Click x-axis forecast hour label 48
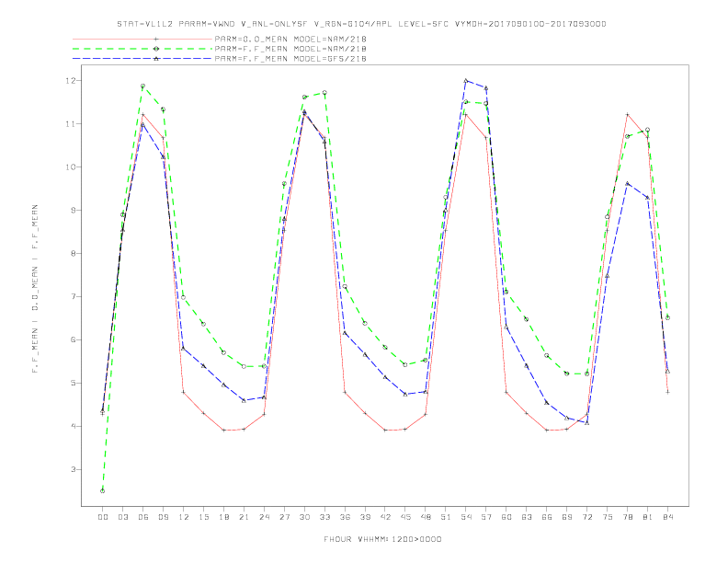Viewport: 728px width, 563px height. point(426,517)
